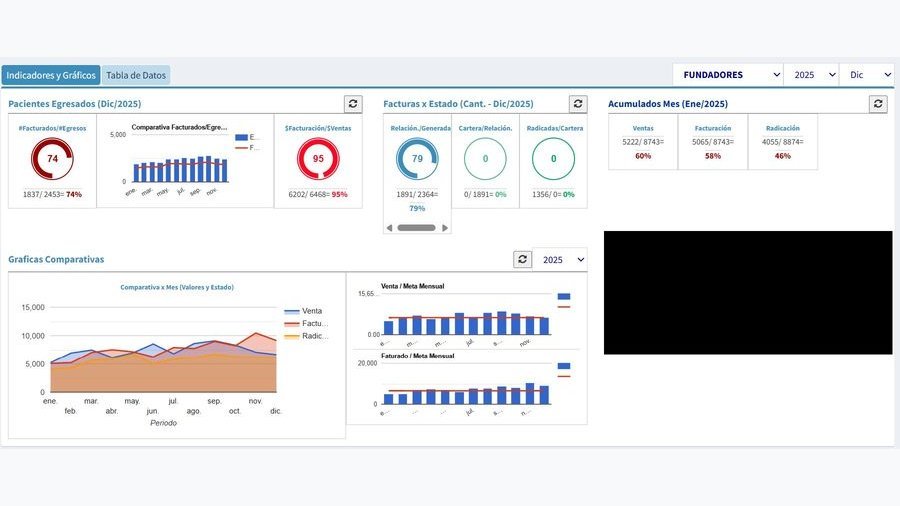Click left arrow of Facturas scrollbar
Viewport: 900px width, 506px height.
point(389,228)
